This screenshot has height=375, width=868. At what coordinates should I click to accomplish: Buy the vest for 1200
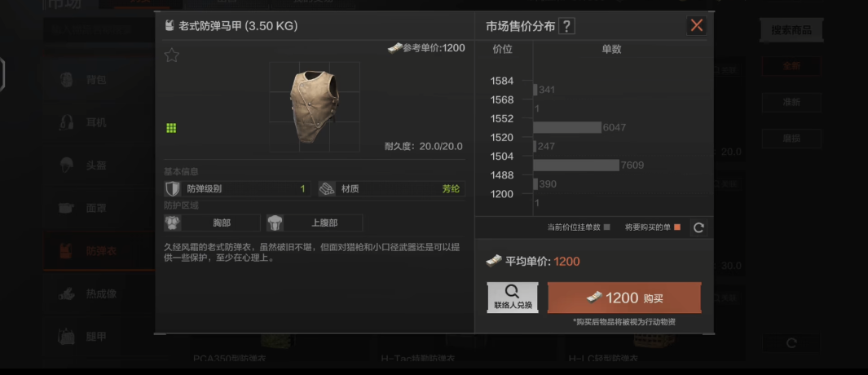[x=623, y=298]
